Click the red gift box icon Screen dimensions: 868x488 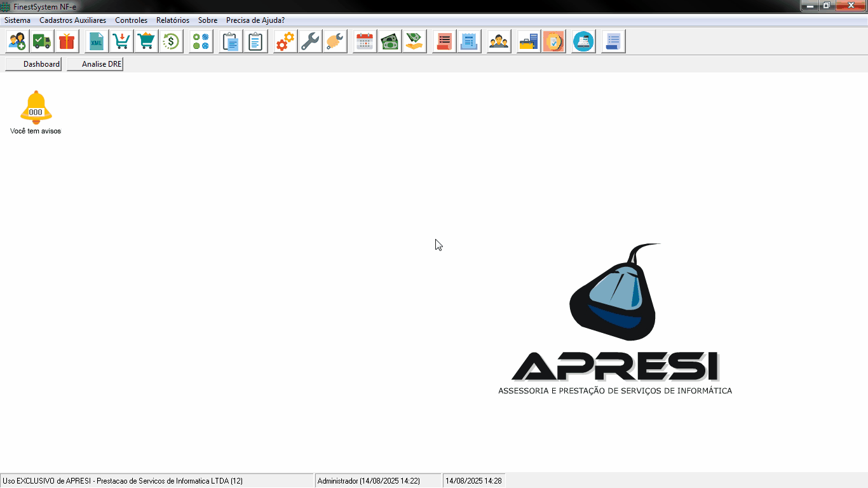point(67,42)
